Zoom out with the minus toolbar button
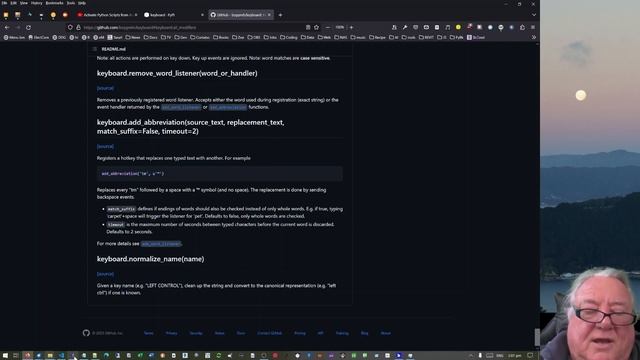 [x=328, y=27]
